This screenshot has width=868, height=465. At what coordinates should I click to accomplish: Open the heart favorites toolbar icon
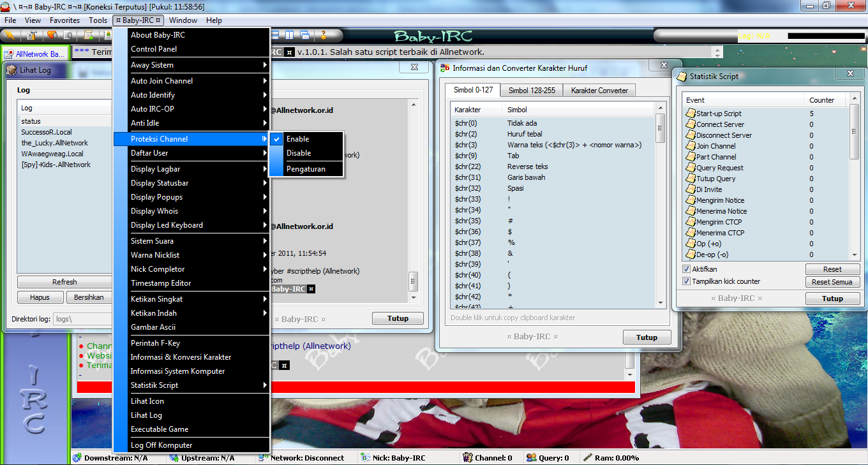[x=52, y=35]
